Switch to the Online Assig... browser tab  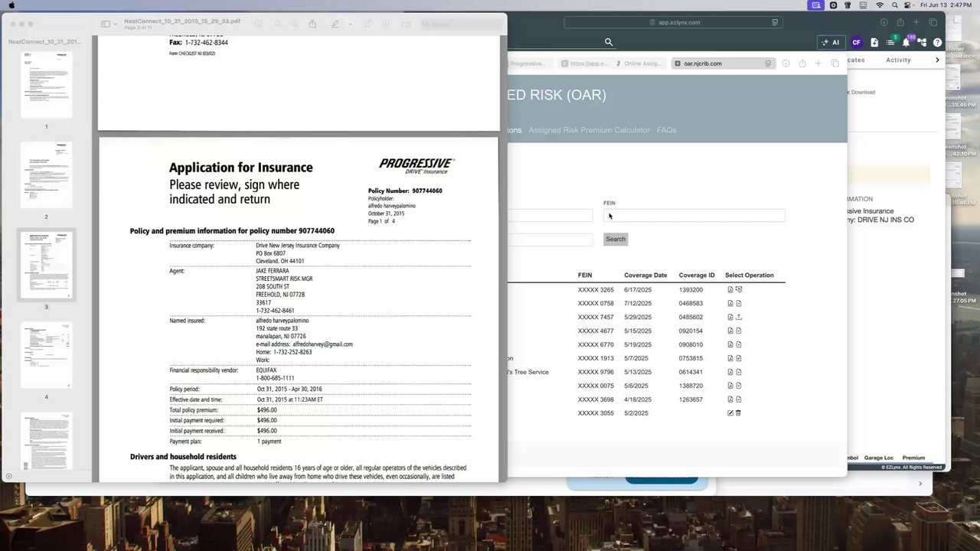coord(642,64)
